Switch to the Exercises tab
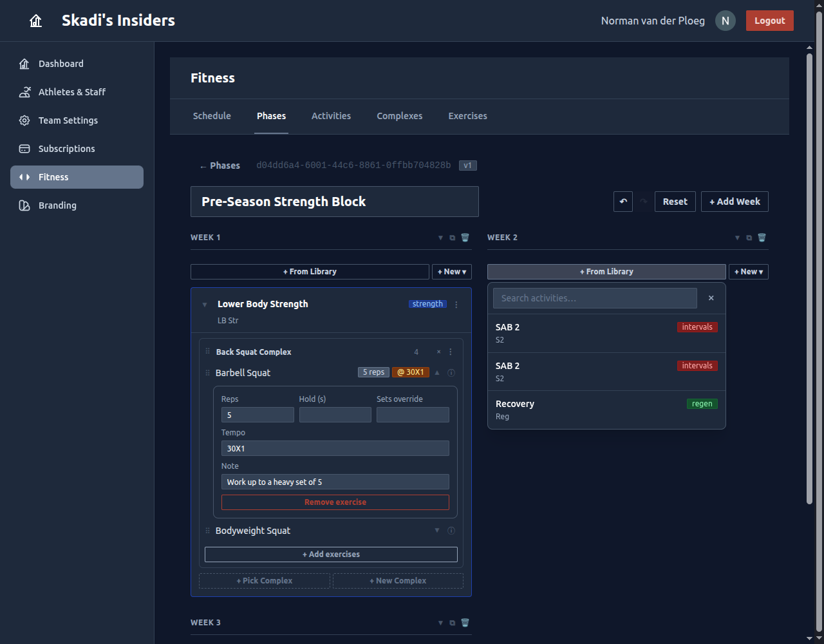This screenshot has height=644, width=824. (x=467, y=116)
